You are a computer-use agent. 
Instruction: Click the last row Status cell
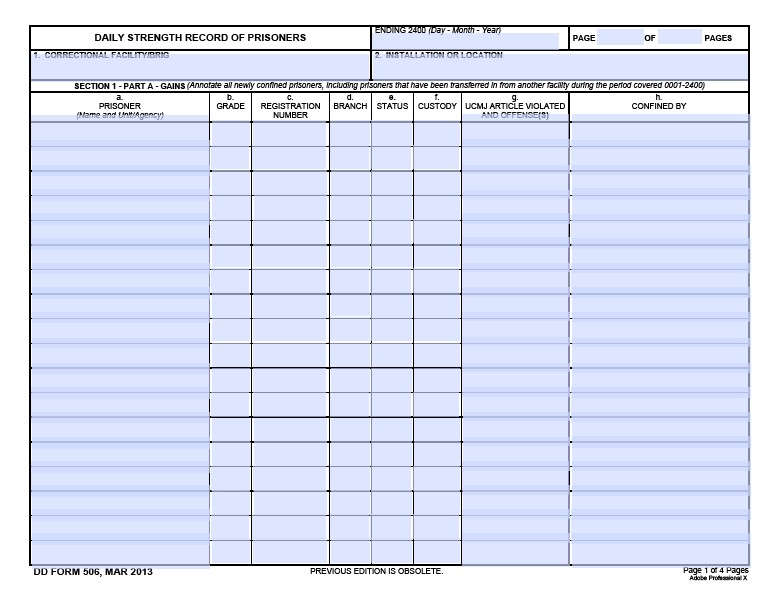point(392,552)
